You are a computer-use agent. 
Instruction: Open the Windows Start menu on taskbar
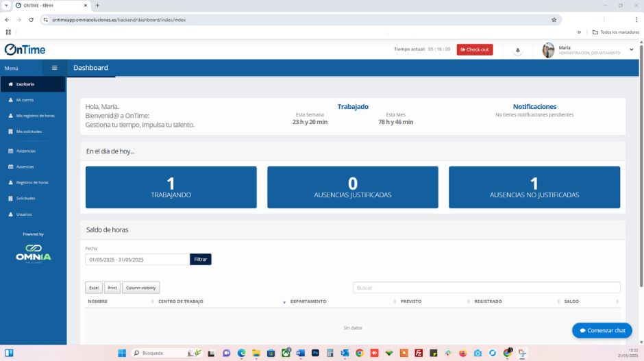[x=122, y=353]
